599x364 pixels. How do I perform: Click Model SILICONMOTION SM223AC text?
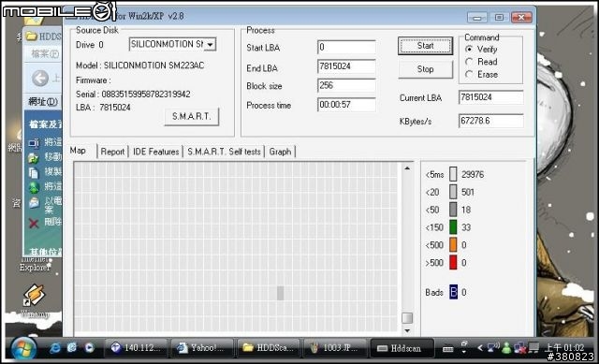pos(139,66)
